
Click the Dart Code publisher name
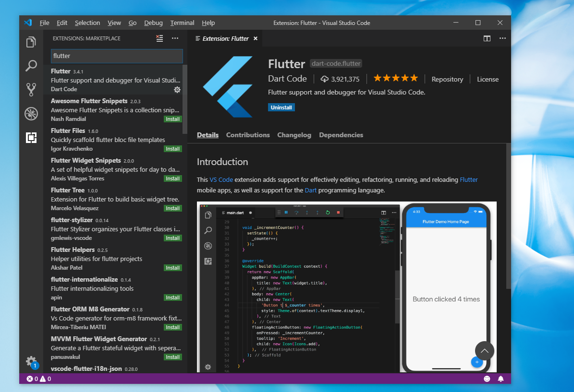[x=287, y=79]
